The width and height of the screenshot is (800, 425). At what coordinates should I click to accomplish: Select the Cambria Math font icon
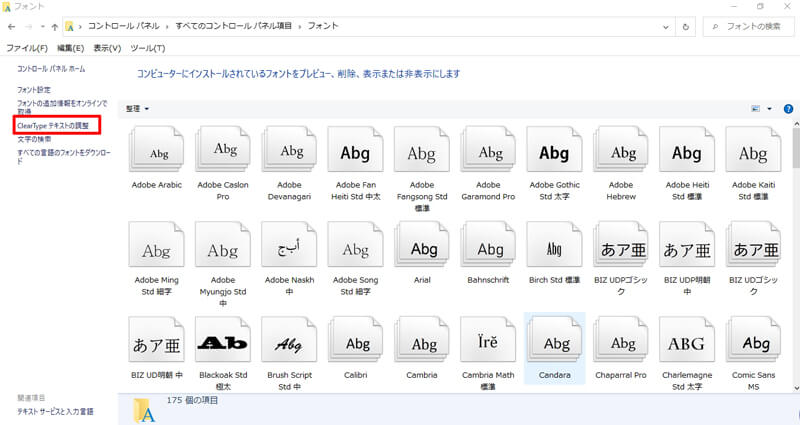[x=488, y=340]
